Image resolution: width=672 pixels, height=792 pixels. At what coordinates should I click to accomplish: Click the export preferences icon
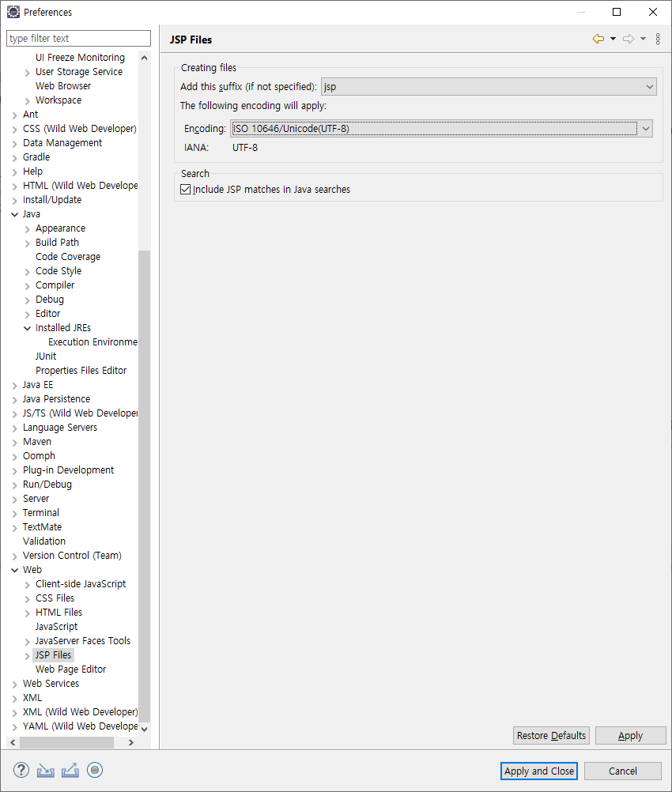[x=70, y=771]
